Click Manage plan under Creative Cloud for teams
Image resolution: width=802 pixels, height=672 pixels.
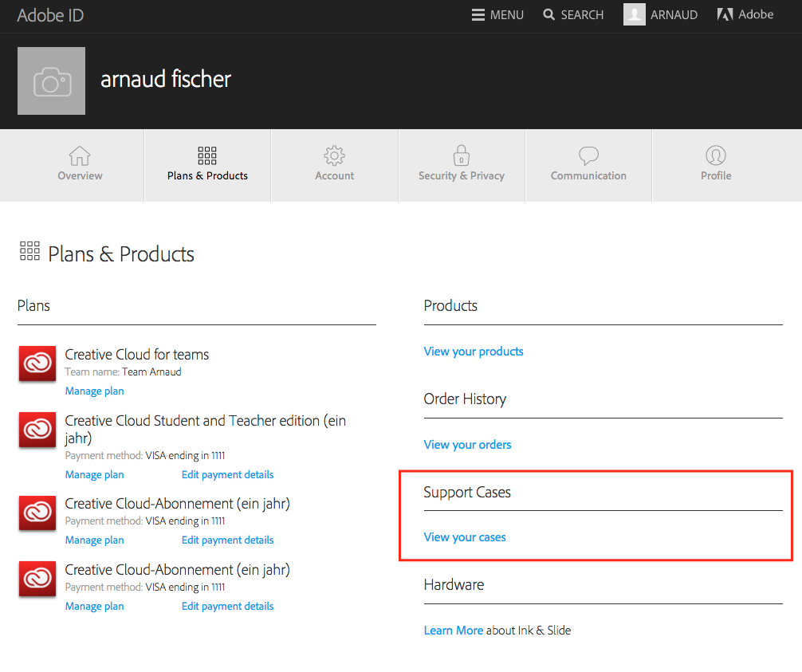click(x=94, y=391)
